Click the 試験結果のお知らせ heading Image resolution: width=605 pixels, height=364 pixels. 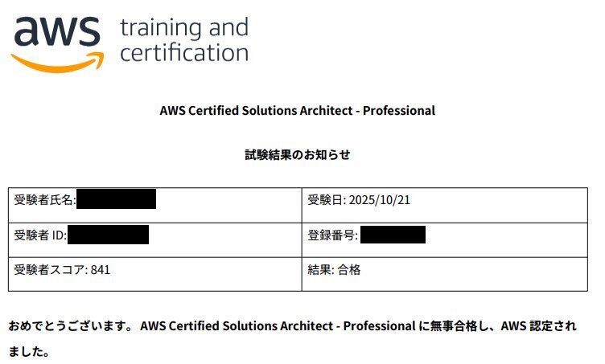298,154
